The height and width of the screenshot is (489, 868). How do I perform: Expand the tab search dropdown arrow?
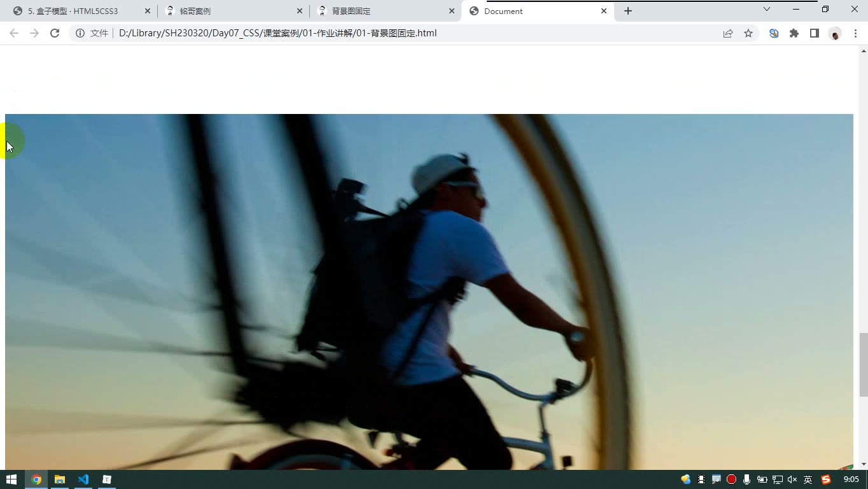click(767, 10)
